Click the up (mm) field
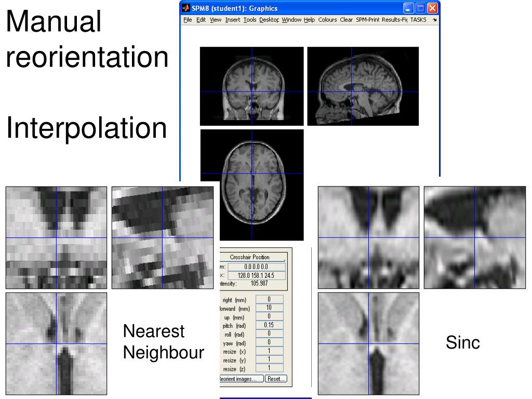The width and height of the screenshot is (532, 399). pyautogui.click(x=269, y=316)
